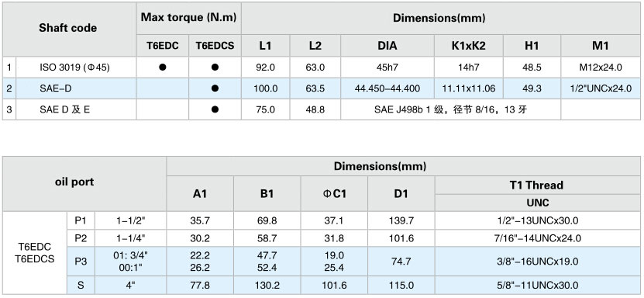The width and height of the screenshot is (644, 298).
Task: Click the T6EDCS dot for ISO 3019
Action: (x=215, y=68)
